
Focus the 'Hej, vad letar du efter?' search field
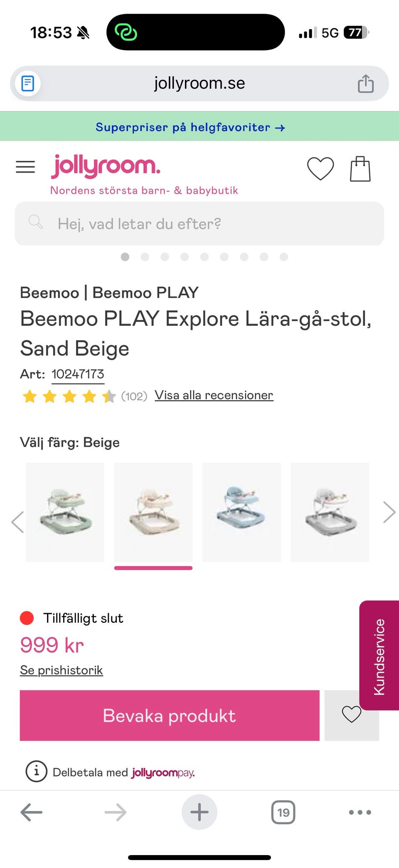point(199,224)
